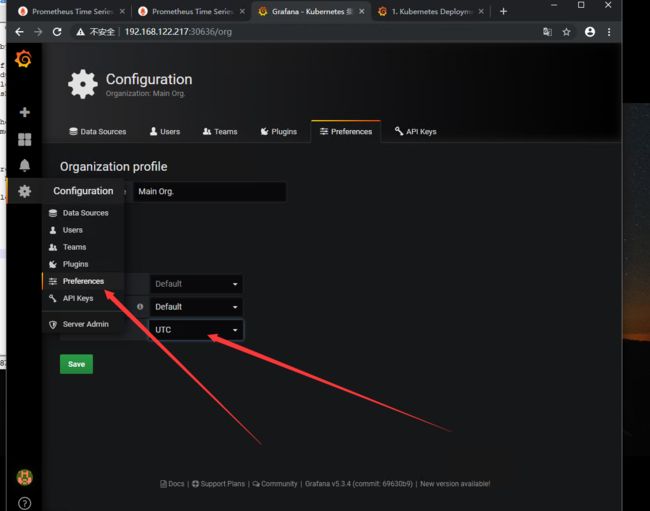Click the Configuration gear icon in sidebar
This screenshot has width=650, height=511.
(24, 191)
